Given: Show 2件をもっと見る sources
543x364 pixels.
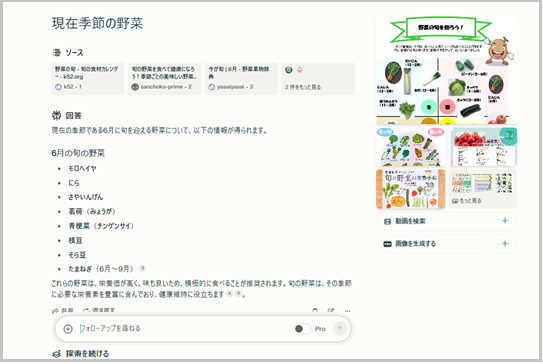Looking at the screenshot, I should point(318,79).
